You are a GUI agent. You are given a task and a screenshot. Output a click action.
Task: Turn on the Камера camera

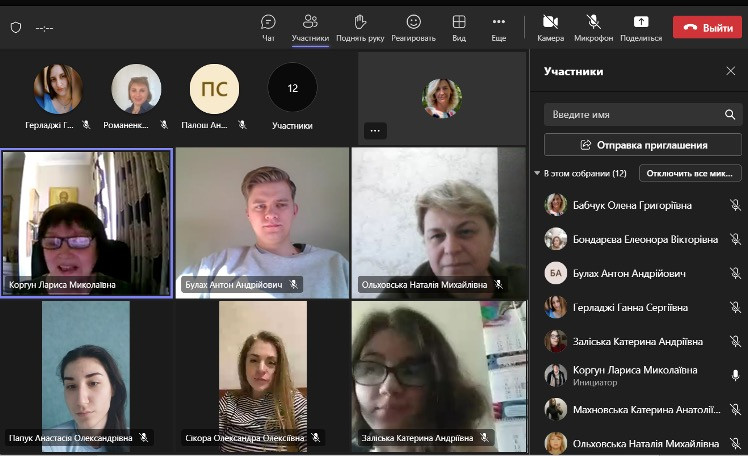click(551, 28)
